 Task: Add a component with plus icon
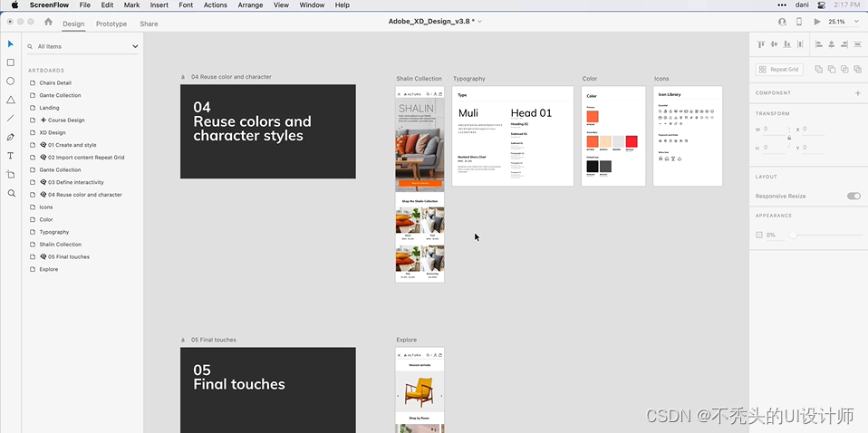click(x=857, y=93)
